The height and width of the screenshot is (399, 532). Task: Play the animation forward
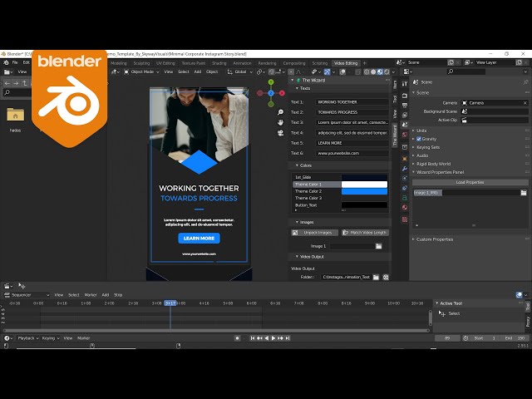[273, 338]
